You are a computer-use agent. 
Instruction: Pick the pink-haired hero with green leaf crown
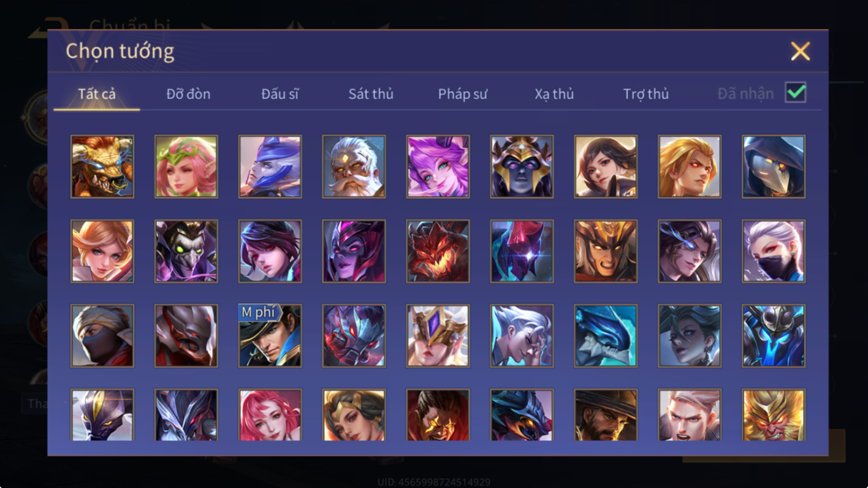(186, 167)
